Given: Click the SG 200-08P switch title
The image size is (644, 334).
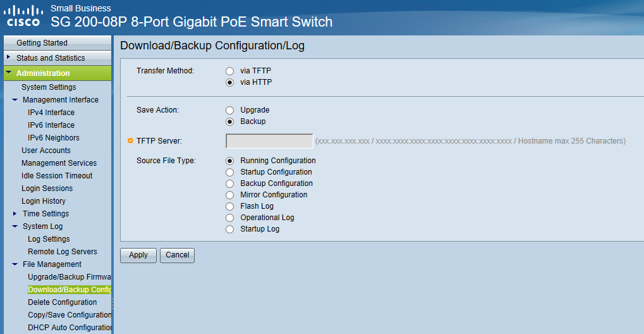Looking at the screenshot, I should pyautogui.click(x=191, y=22).
